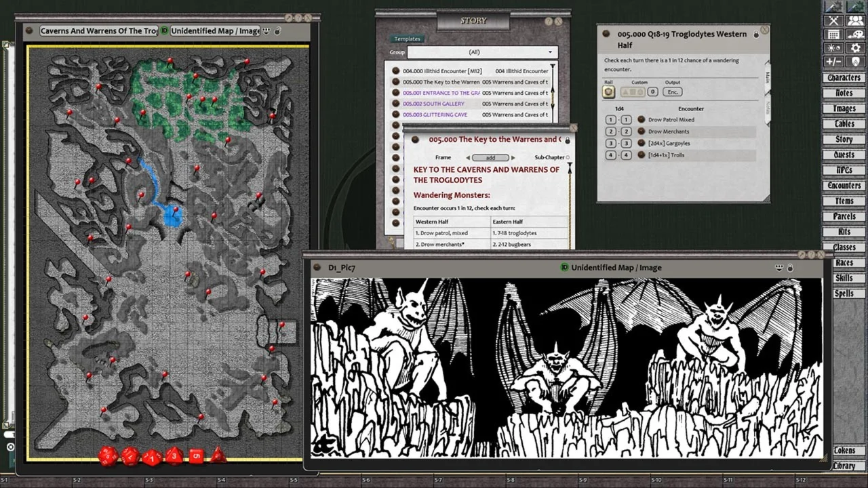Click the Templates button in Story window
The image size is (868, 488).
pos(408,39)
